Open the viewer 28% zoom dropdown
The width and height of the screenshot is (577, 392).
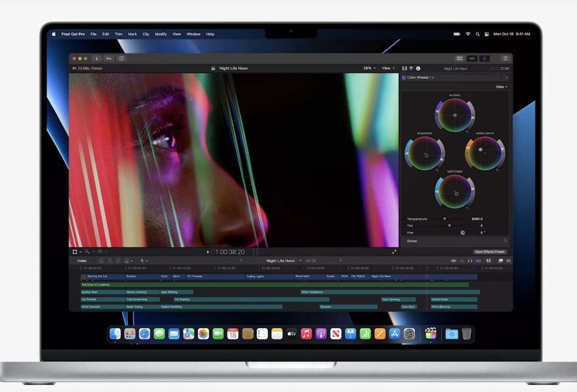coord(369,68)
